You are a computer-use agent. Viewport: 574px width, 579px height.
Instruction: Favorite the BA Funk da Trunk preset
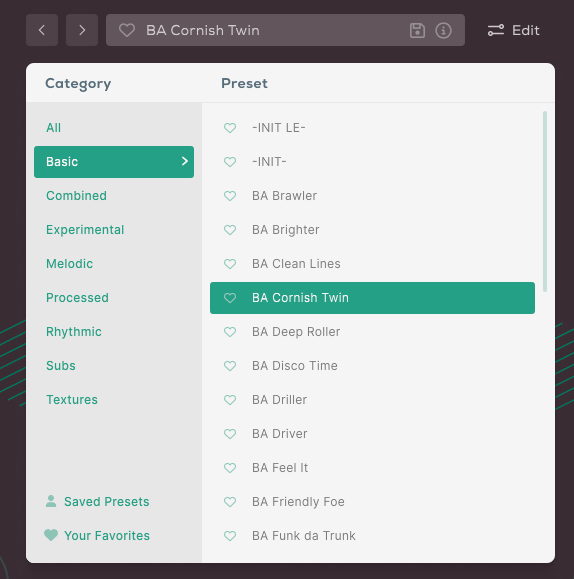[230, 535]
